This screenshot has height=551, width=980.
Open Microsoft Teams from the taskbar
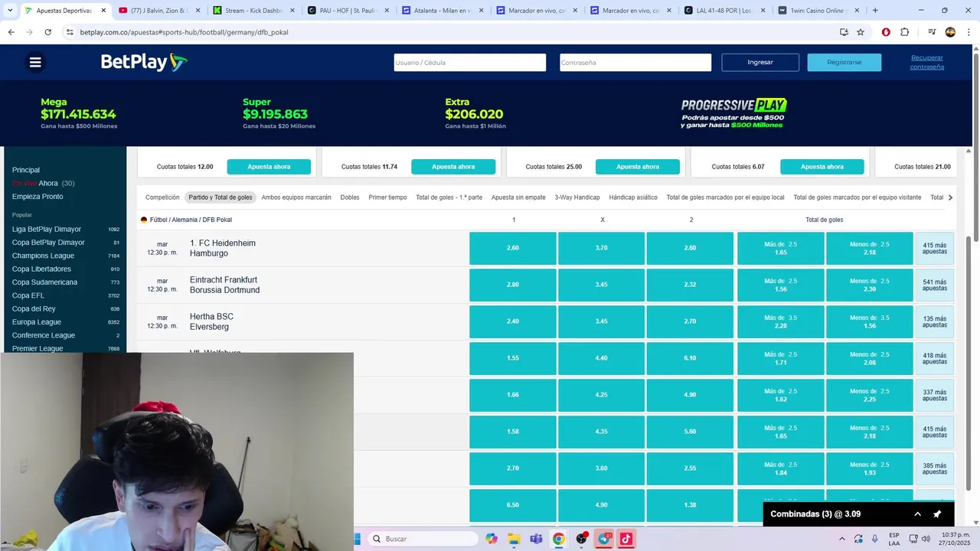click(536, 539)
